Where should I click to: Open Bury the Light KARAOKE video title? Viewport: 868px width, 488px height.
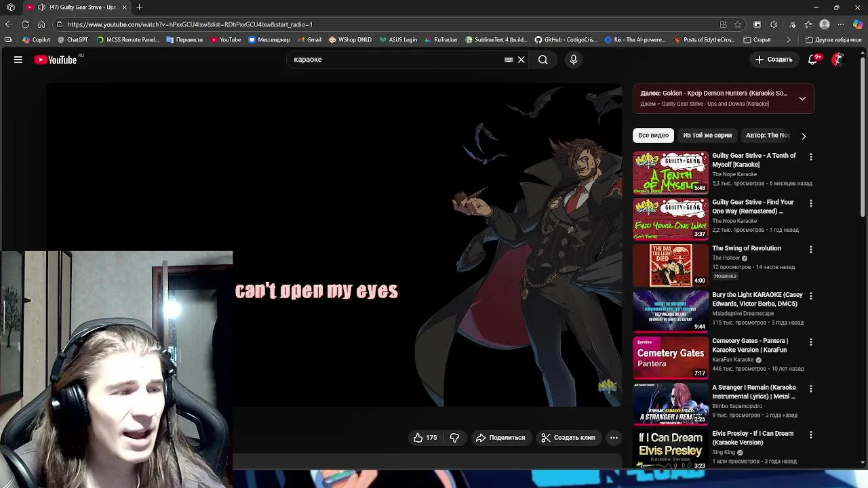coord(757,299)
